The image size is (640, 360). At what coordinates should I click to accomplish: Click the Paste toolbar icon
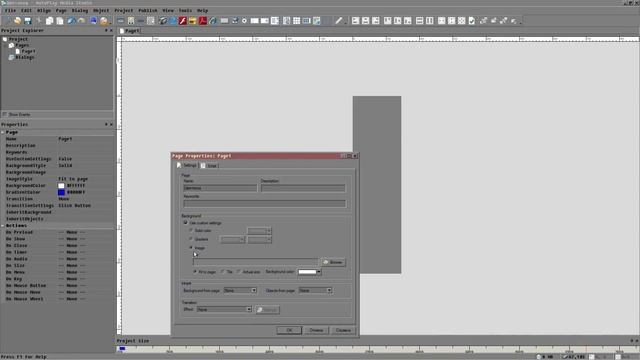click(x=60, y=20)
